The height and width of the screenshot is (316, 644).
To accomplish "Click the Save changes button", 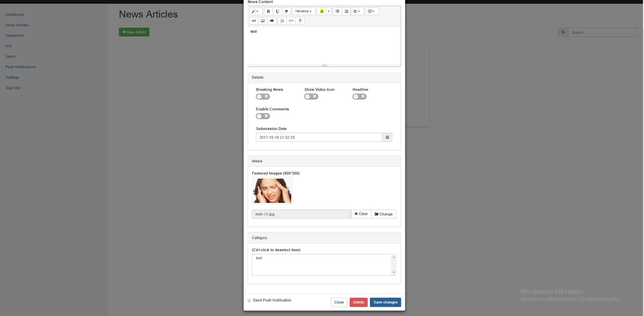I will click(385, 302).
